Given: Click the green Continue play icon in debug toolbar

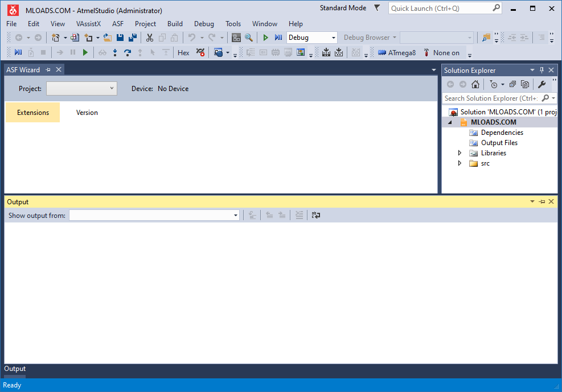Looking at the screenshot, I should click(85, 52).
